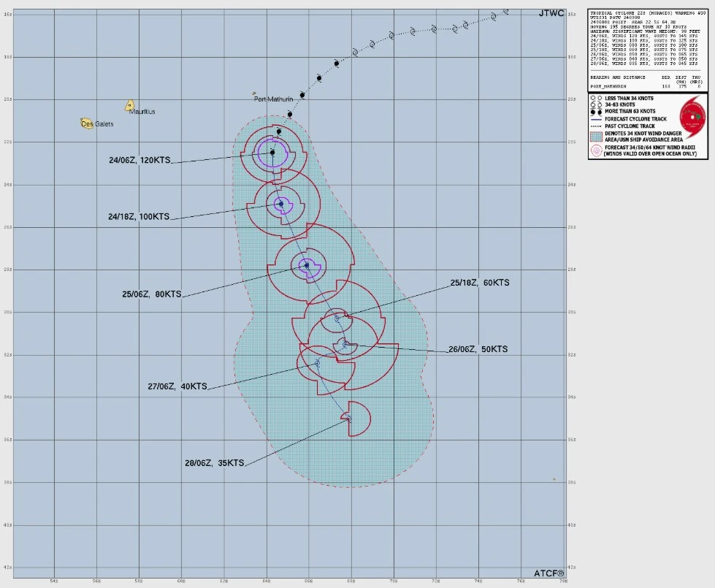Click the 'Mauritius' map label
This screenshot has height=588, width=715.
click(142, 111)
